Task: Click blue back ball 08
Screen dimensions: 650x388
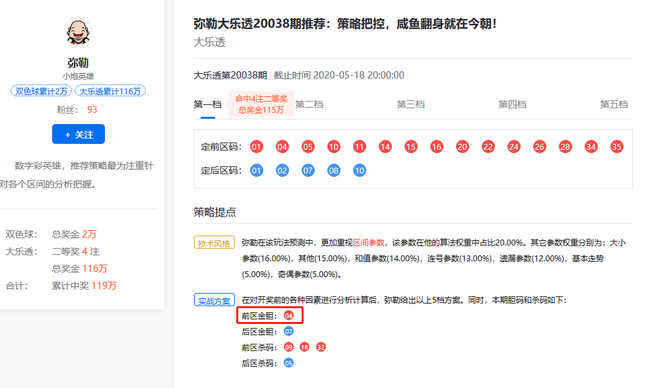Action: point(334,170)
